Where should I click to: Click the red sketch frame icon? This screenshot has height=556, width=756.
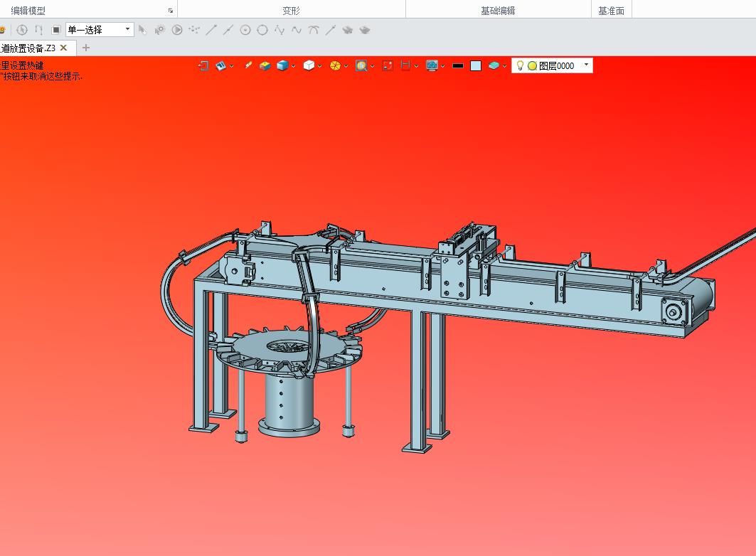[388, 65]
